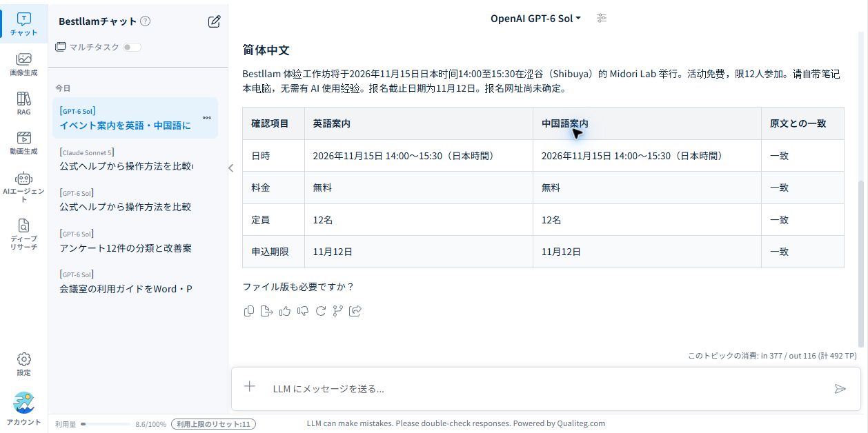Click the このトピックの消費 token usage text
Viewport: 868px width, 433px height.
click(772, 356)
